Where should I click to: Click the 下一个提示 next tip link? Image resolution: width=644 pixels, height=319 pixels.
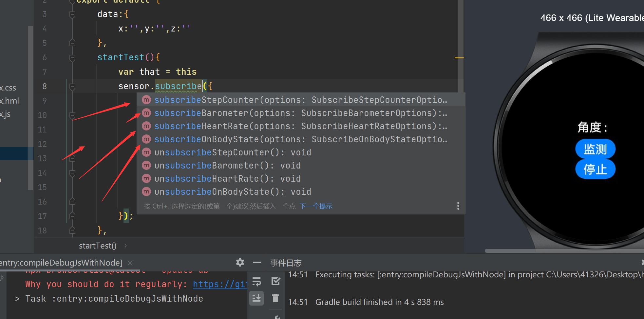click(316, 206)
